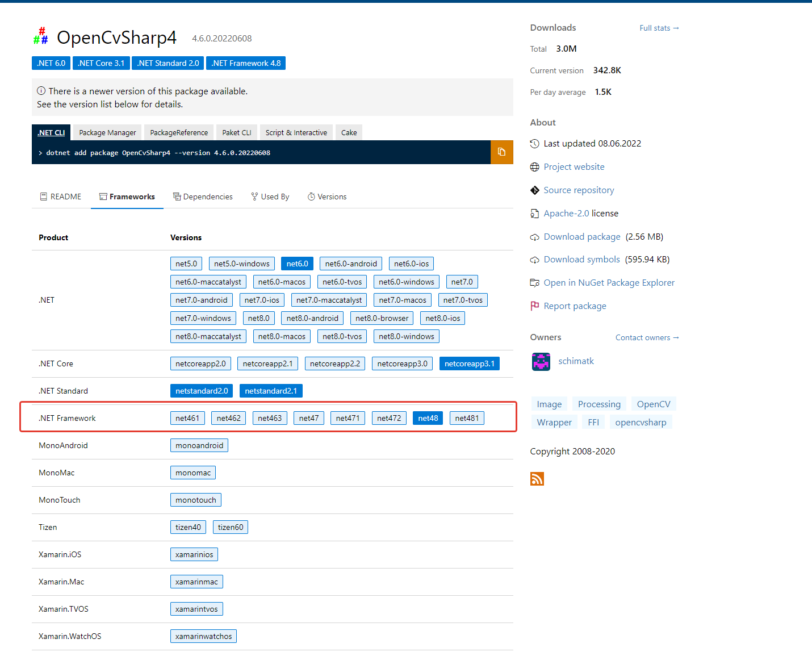Click the Wrapper tag link

click(554, 423)
